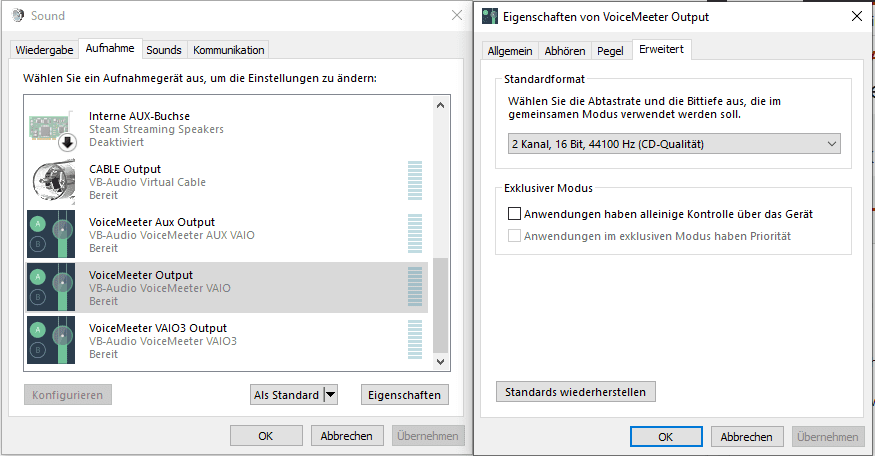Expand the Als Standard dropdown arrow
The image size is (875, 456).
point(330,395)
